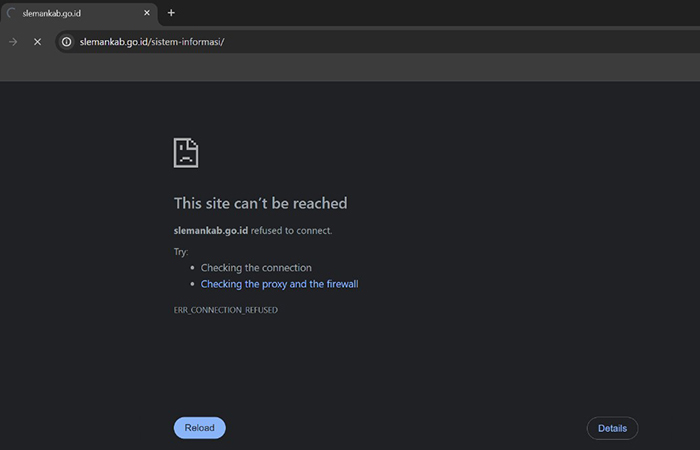View site information icon in address bar
Image resolution: width=700 pixels, height=450 pixels.
(66, 42)
